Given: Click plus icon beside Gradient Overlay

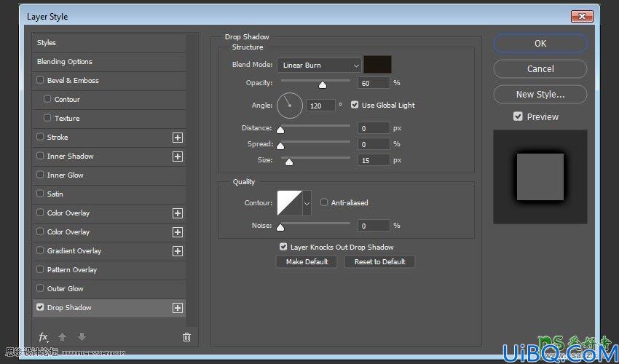Looking at the screenshot, I should (178, 251).
